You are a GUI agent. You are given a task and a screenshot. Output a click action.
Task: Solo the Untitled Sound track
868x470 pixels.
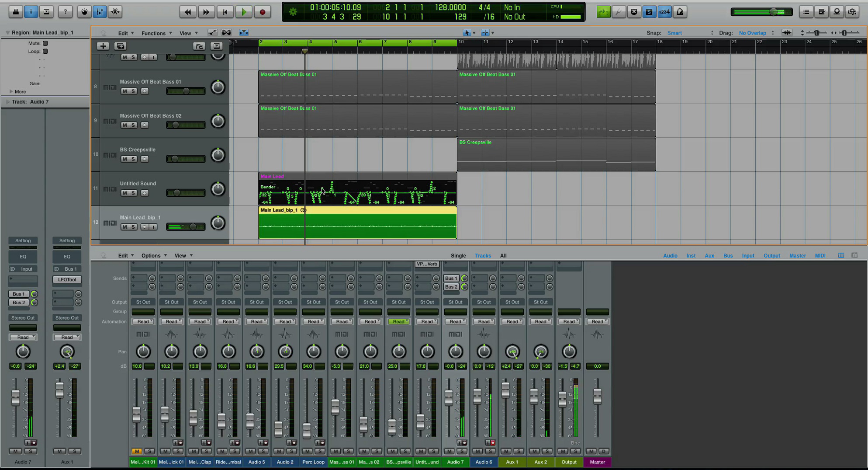point(133,193)
